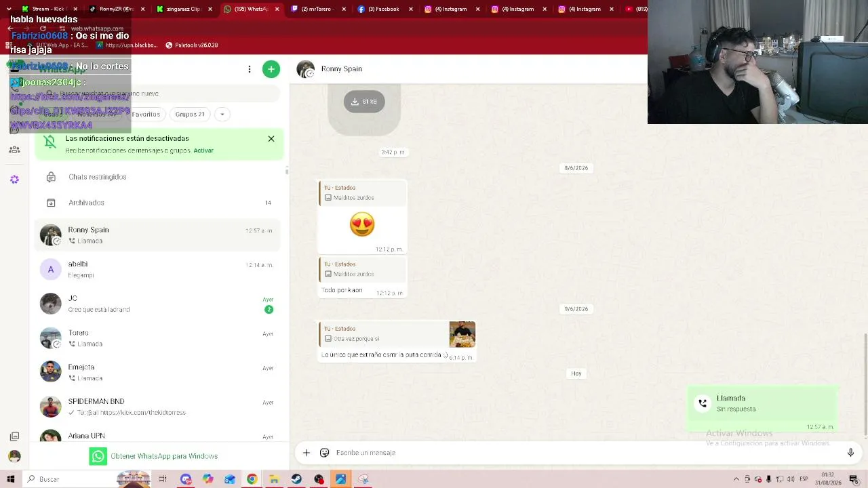This screenshot has height=488, width=868.
Task: Open your profile avatar in sidebar bottom
Action: pos(14,456)
